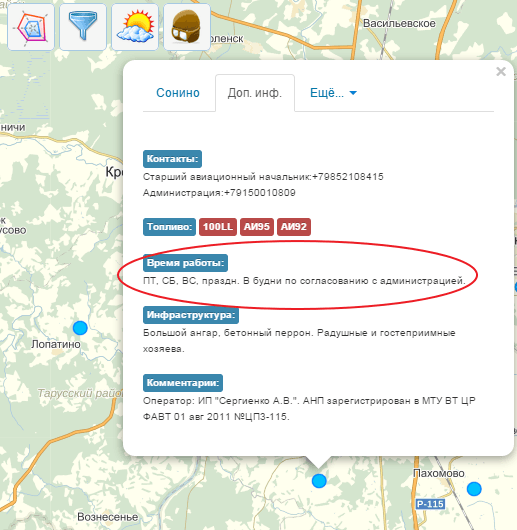517x530 pixels.
Task: Click the АИ95 fuel badge
Action: [x=257, y=226]
